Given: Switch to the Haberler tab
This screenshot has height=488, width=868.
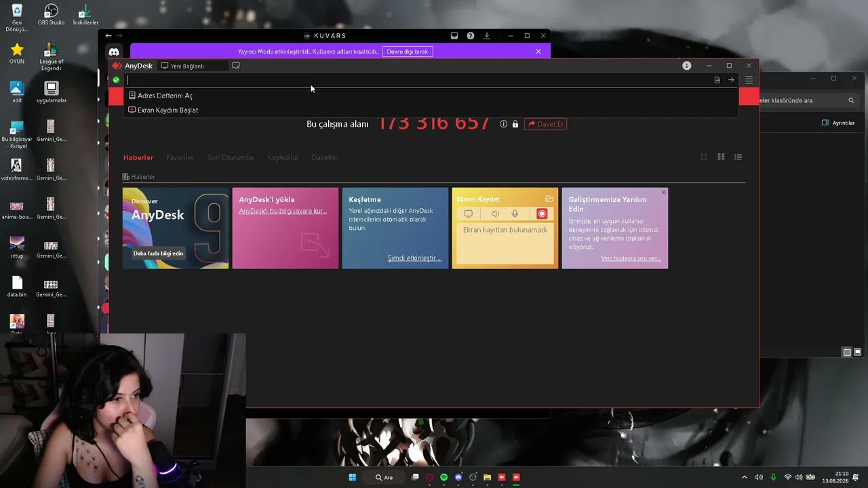Looking at the screenshot, I should coord(138,157).
